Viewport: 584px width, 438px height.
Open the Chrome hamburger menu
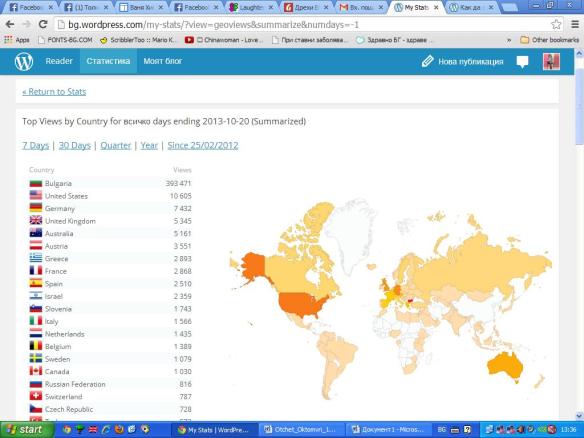click(575, 25)
